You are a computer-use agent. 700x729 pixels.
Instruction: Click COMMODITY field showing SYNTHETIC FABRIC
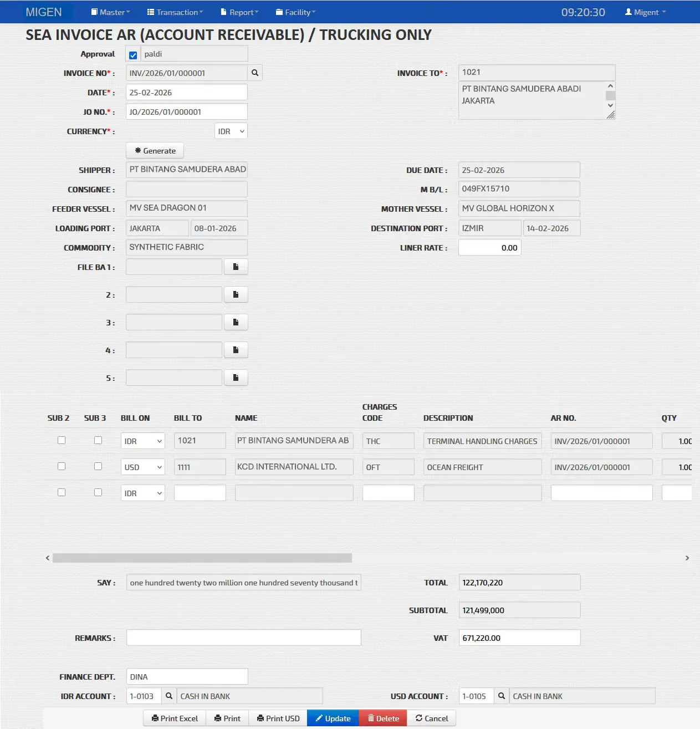187,247
